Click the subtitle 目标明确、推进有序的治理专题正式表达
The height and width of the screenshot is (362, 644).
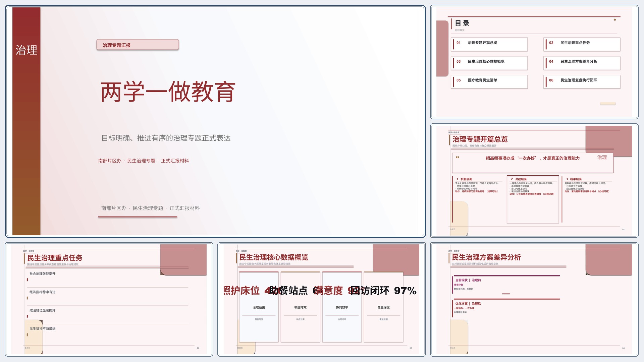166,138
